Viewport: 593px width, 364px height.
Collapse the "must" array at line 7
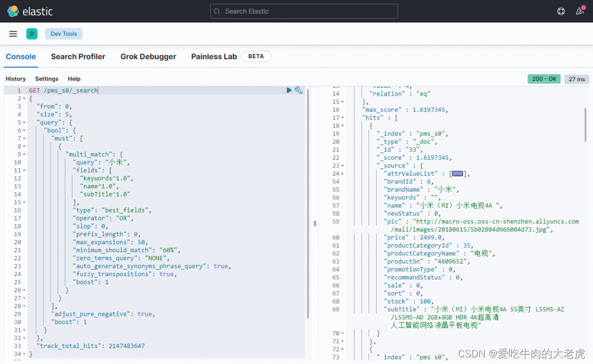[x=24, y=138]
